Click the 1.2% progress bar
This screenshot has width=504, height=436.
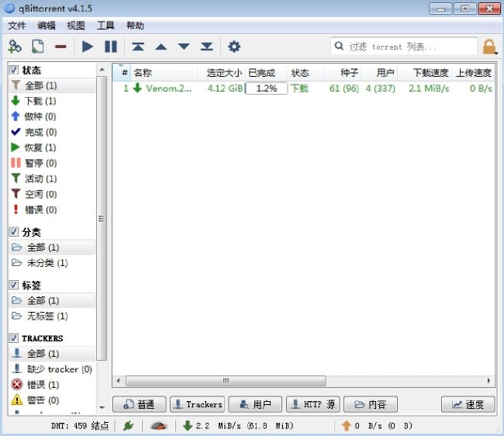267,88
